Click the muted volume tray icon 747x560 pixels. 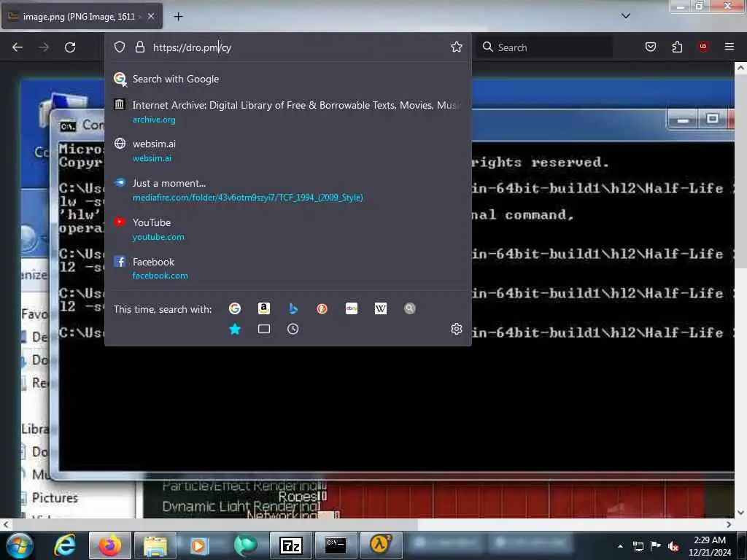[x=673, y=547]
